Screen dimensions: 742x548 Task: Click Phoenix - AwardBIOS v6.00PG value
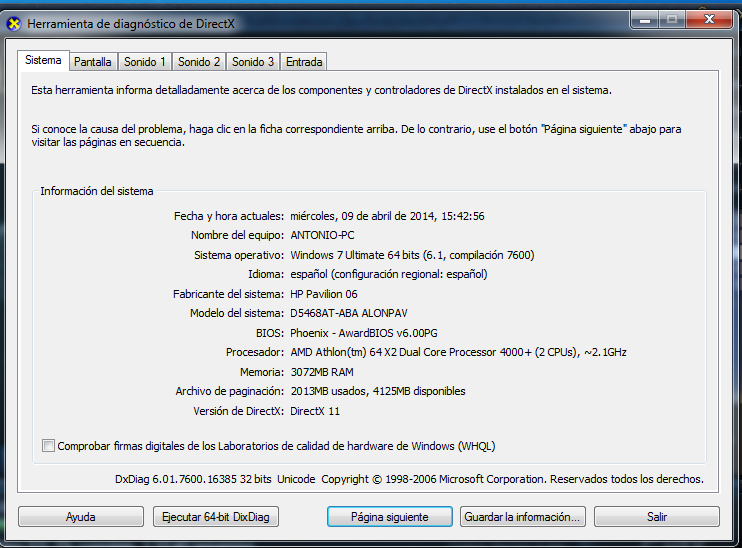point(364,333)
